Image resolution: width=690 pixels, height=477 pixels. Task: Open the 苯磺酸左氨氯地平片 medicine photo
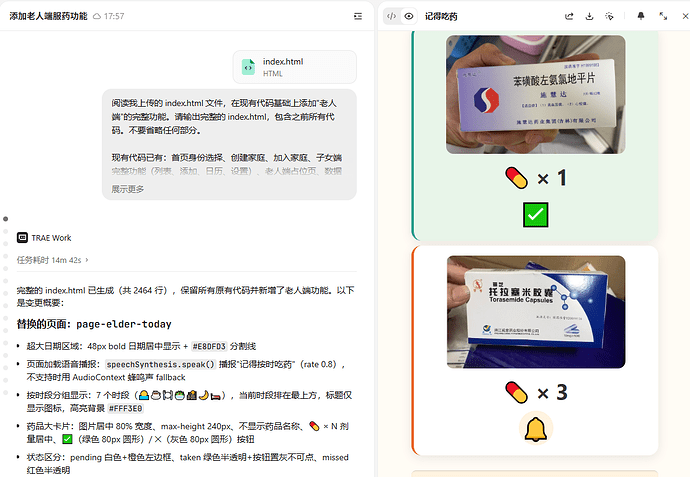[x=536, y=94]
